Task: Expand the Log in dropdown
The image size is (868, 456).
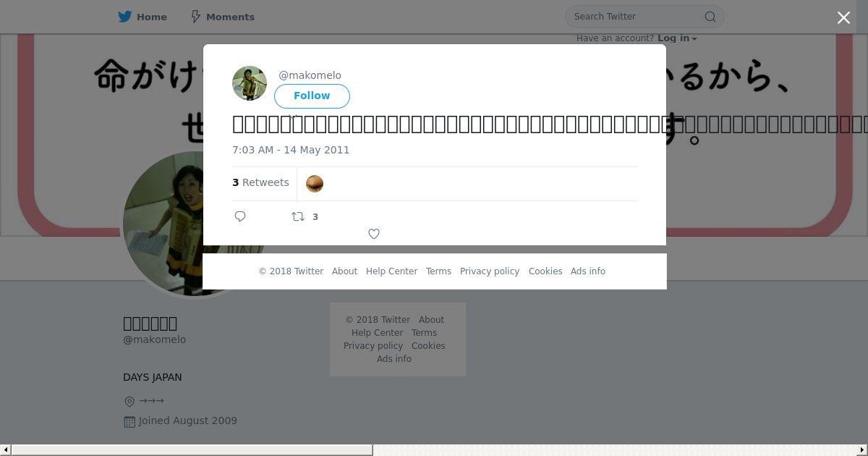Action: pos(677,38)
